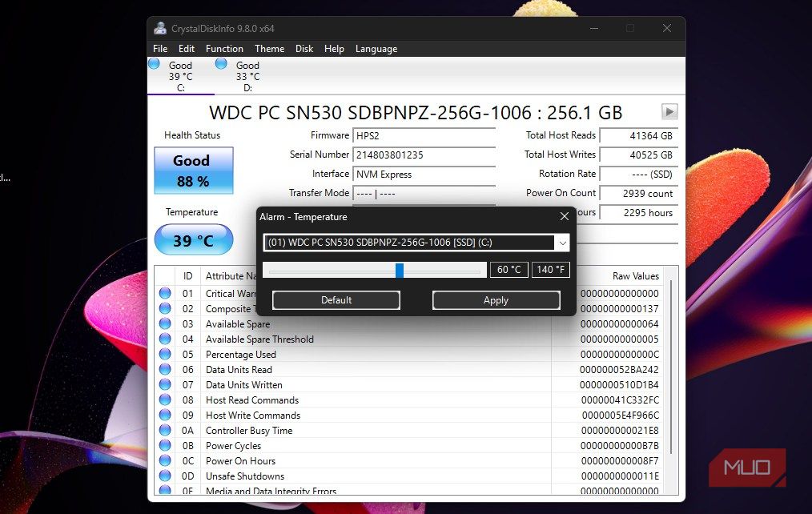
Task: Click status orb of Power Cycles row
Action: coord(165,445)
